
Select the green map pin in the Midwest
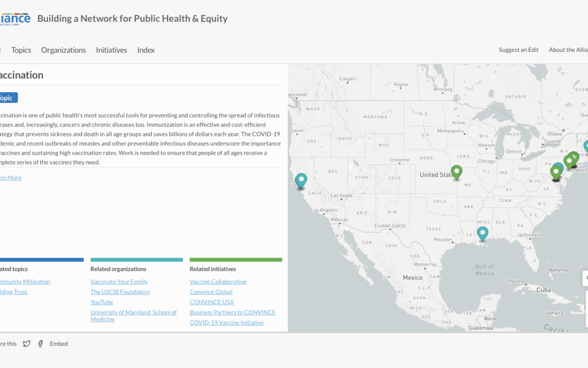pyautogui.click(x=456, y=172)
